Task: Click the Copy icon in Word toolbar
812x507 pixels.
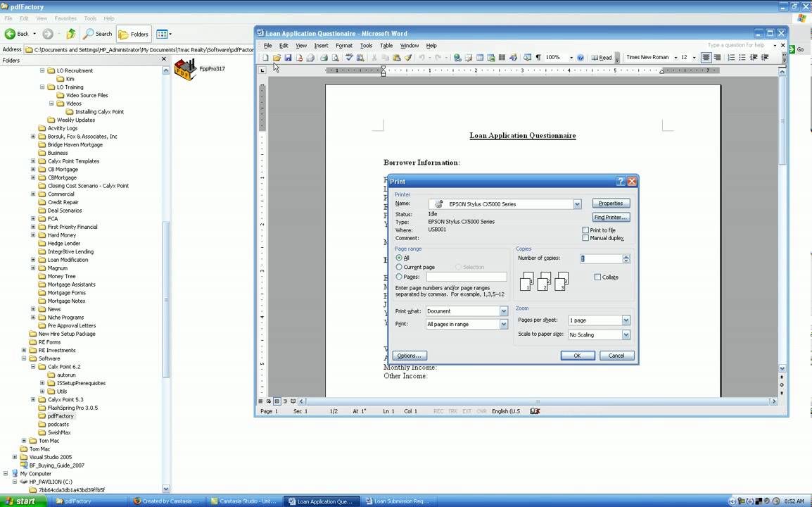Action: pos(386,58)
